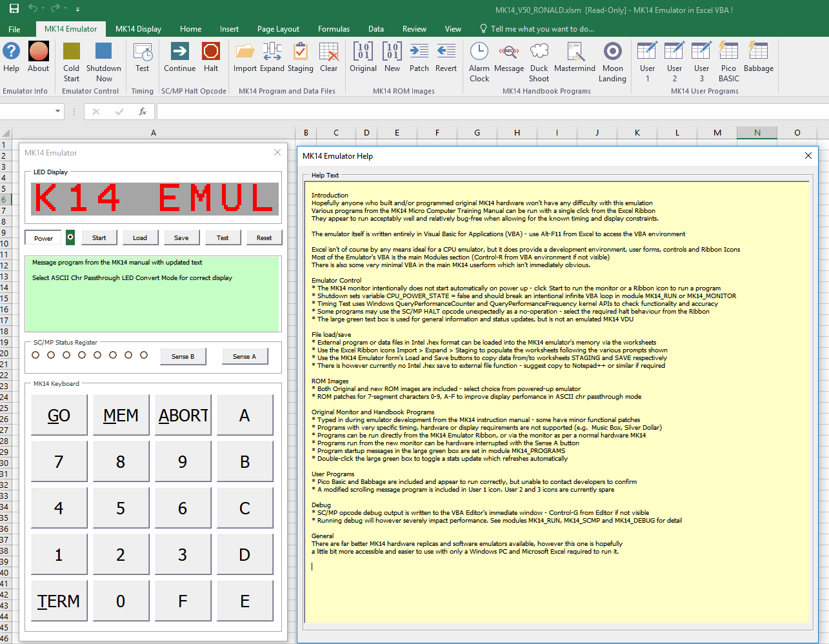Switch to the MK14 Display tab
This screenshot has width=829, height=644.
pyautogui.click(x=138, y=29)
